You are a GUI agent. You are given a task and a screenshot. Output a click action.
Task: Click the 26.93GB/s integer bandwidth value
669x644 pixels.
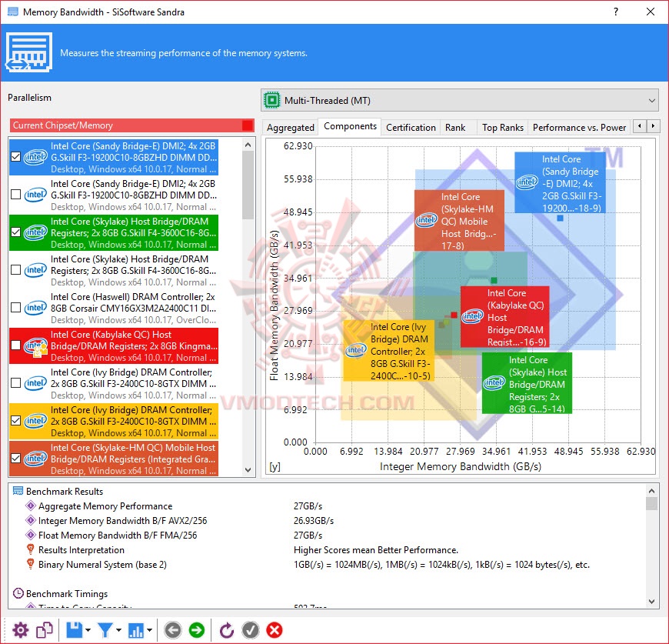[314, 520]
